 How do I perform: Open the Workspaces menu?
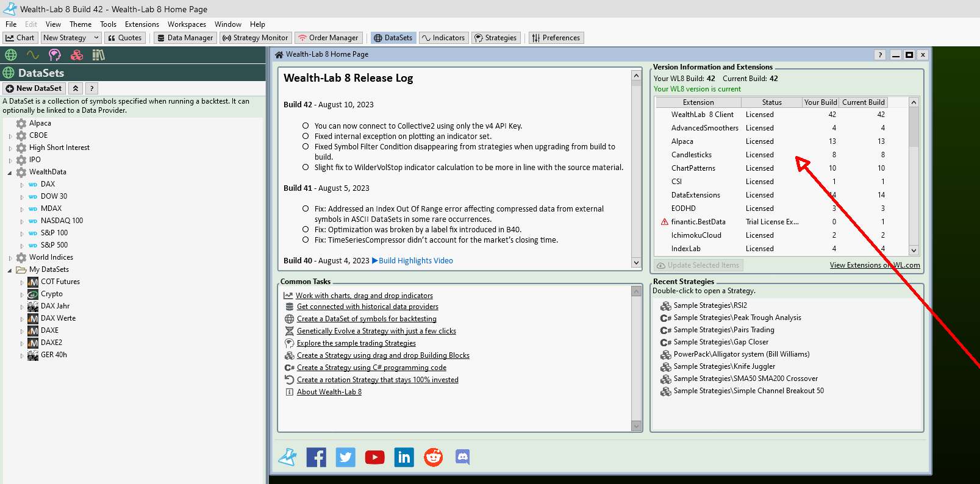[x=187, y=24]
